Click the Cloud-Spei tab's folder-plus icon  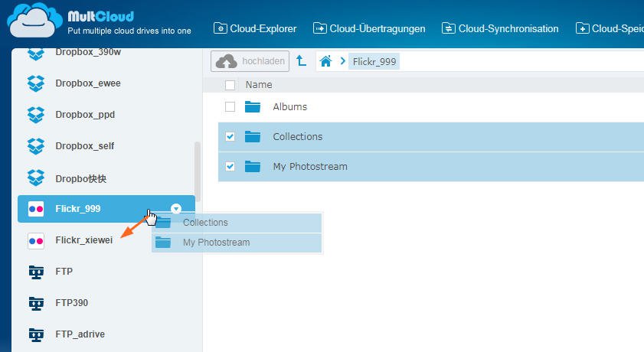(583, 28)
